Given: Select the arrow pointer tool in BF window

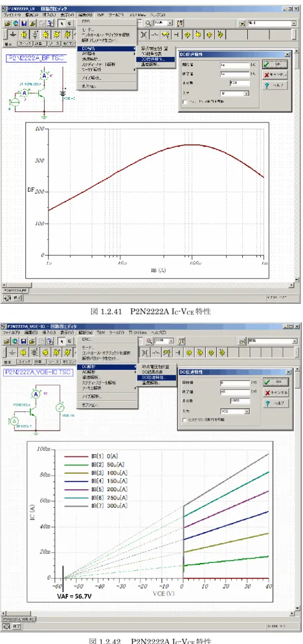Looking at the screenshot, I should (x=63, y=23).
